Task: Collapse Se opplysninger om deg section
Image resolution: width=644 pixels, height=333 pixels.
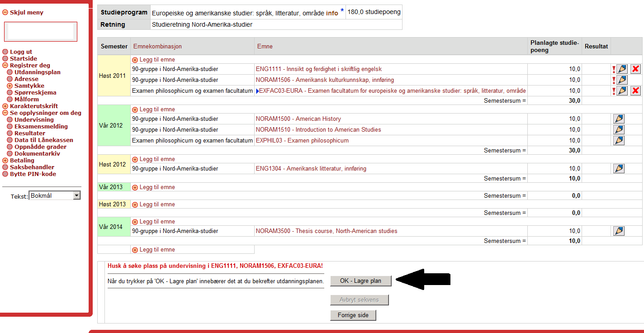Action: click(x=5, y=113)
